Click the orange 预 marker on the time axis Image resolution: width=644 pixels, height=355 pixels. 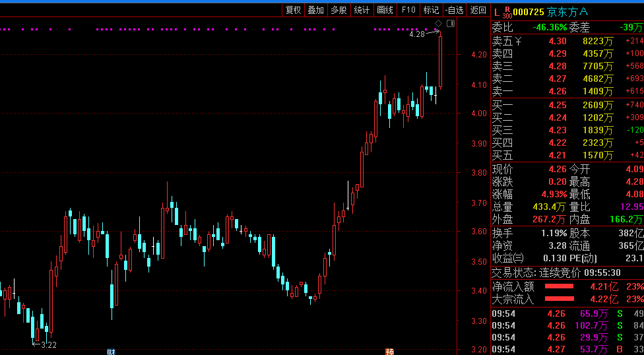(x=390, y=352)
